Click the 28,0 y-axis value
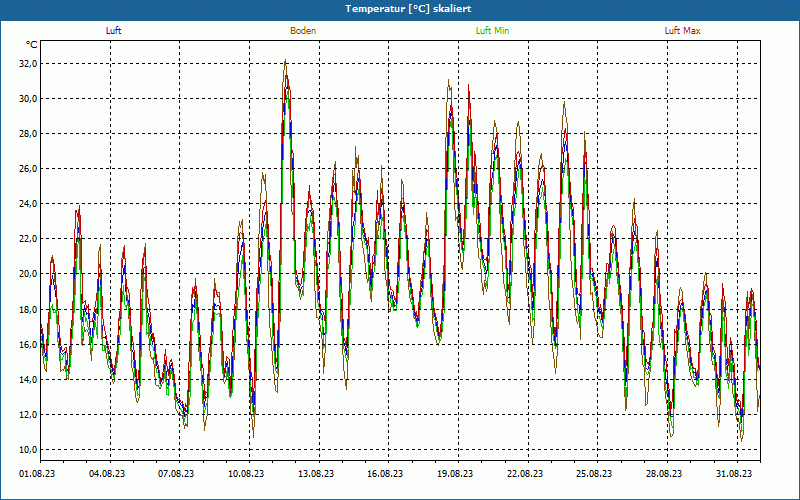 point(28,134)
